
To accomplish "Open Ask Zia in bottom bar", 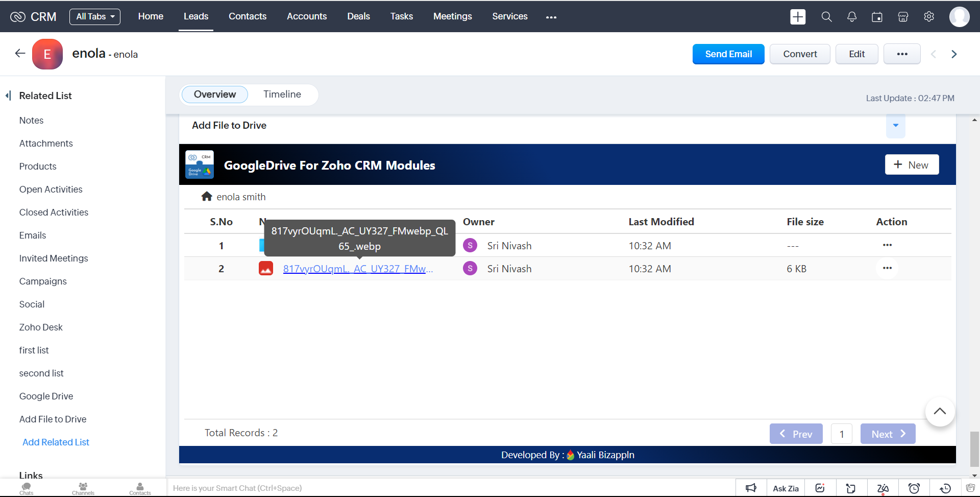I will (x=786, y=488).
